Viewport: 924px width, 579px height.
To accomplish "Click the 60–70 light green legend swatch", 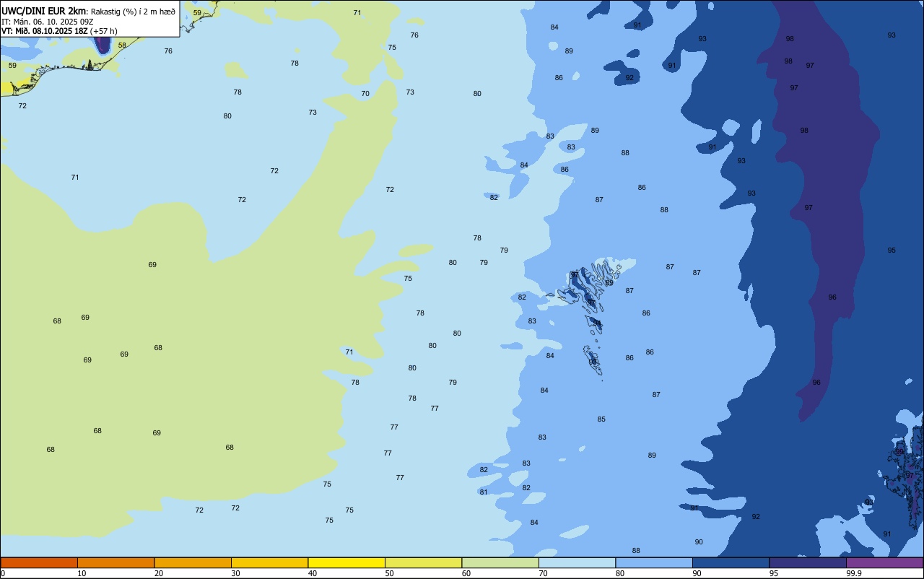I will 500,562.
